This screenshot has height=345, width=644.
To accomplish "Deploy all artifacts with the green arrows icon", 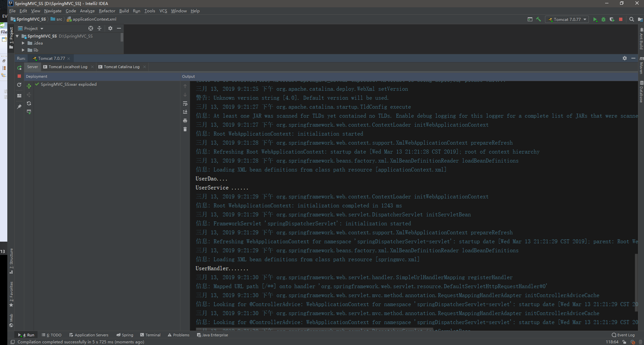I will tap(29, 86).
